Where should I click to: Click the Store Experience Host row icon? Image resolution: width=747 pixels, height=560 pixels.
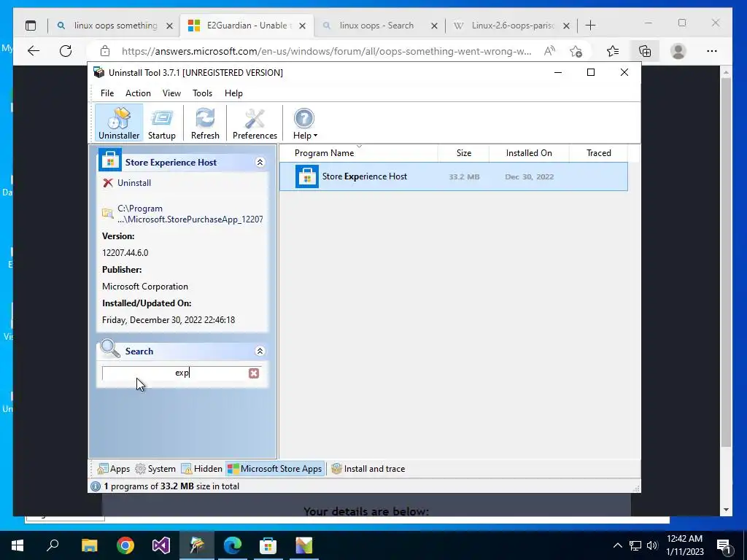[x=307, y=176]
